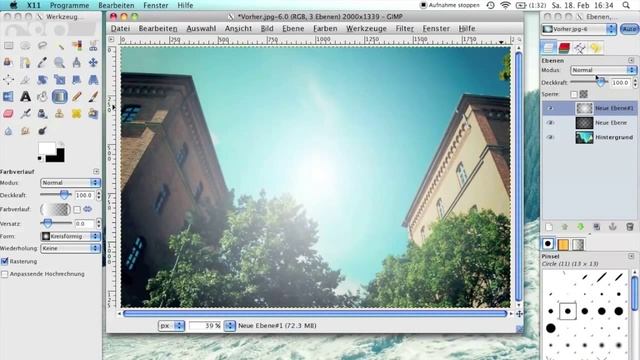Screen dimensions: 640x360
Task: Select the Blend gradient tool
Action: [x=59, y=97]
